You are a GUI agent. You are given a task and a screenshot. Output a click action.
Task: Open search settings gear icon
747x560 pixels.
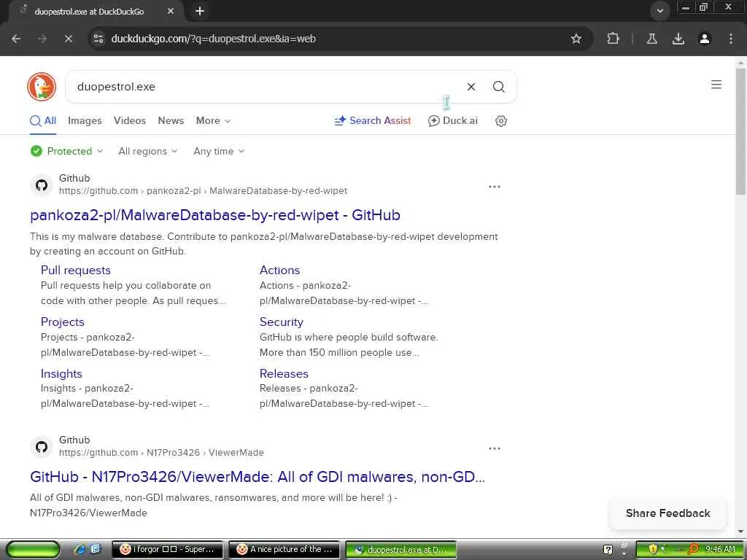point(500,121)
